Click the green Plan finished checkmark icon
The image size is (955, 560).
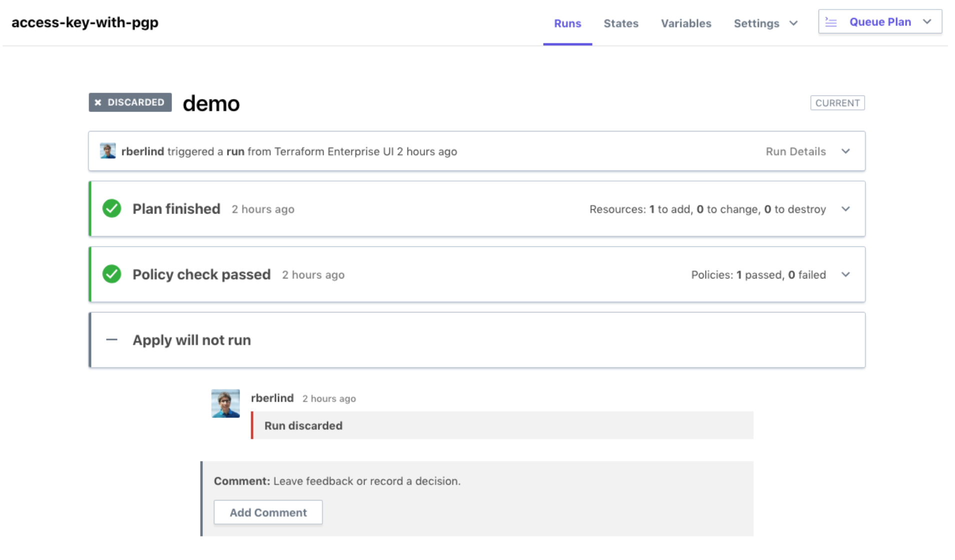click(x=111, y=208)
